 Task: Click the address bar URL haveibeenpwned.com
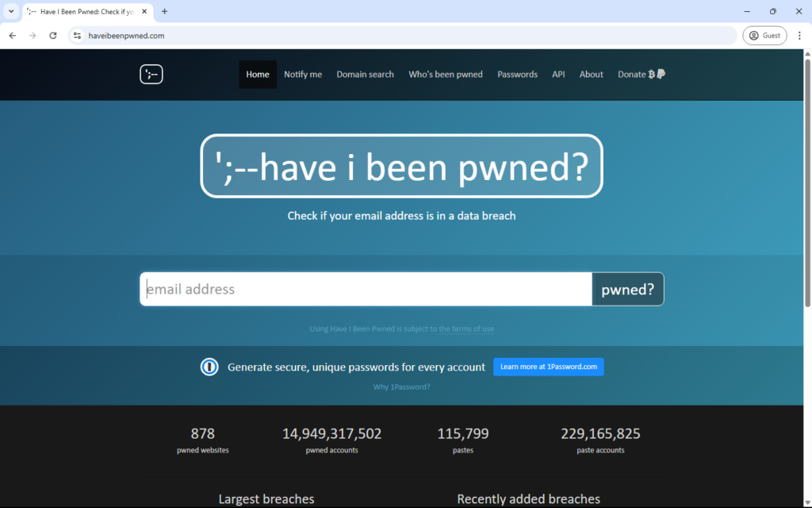[126, 36]
